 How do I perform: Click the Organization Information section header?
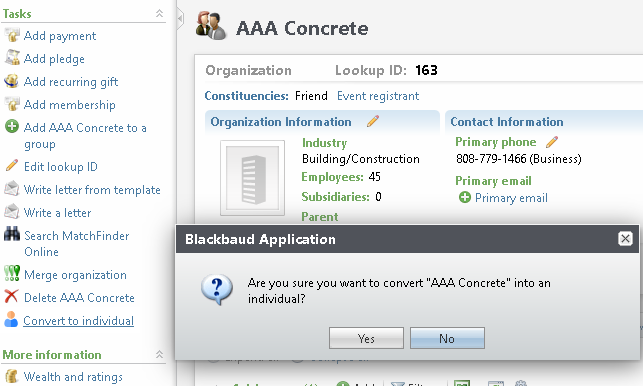click(281, 122)
